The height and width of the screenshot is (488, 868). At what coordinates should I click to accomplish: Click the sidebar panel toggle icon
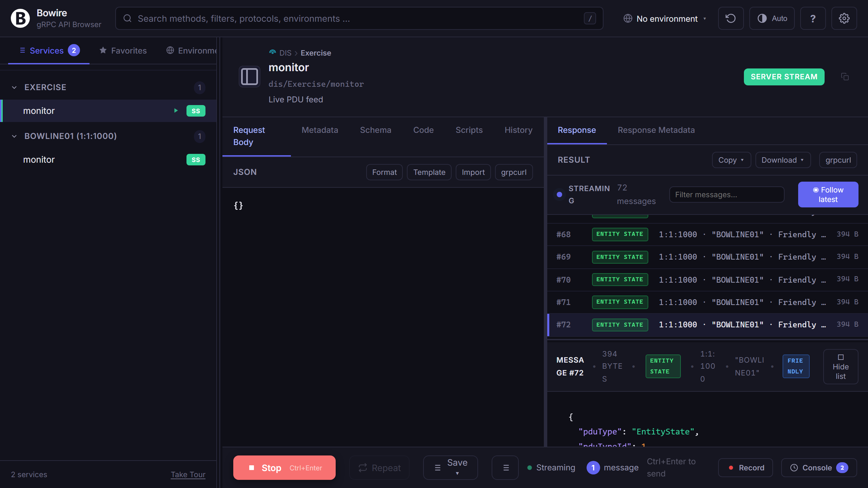click(x=250, y=77)
